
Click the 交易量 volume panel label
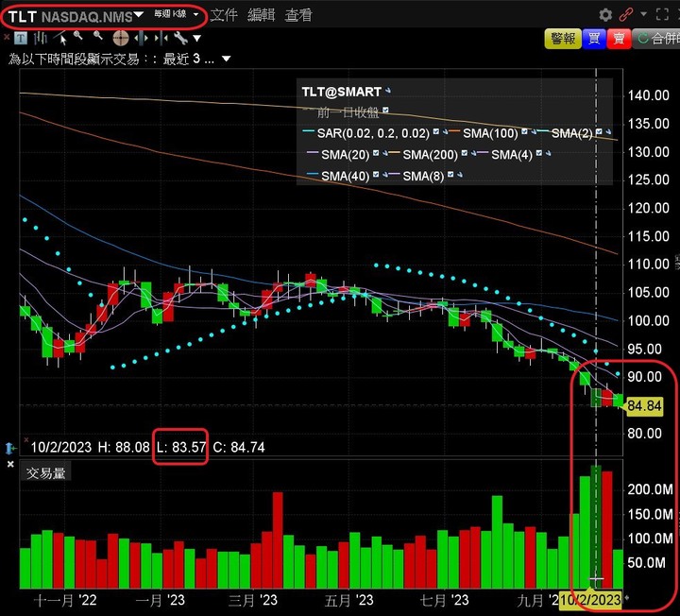[x=45, y=472]
